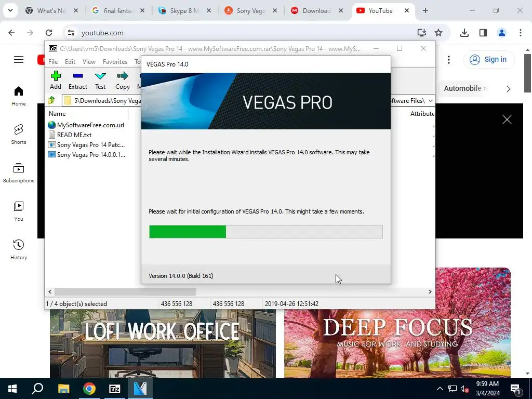The width and height of the screenshot is (532, 399).
Task: Open Chrome profile icon
Action: click(x=502, y=33)
